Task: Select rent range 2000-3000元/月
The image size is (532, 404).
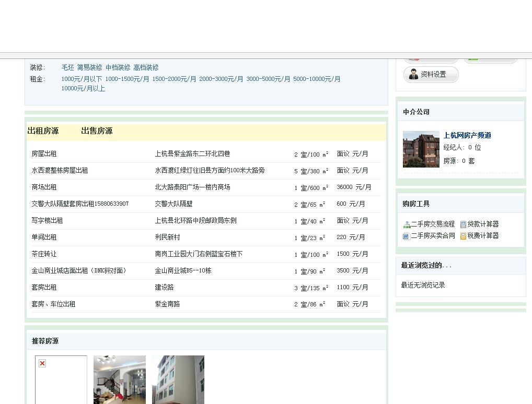Action: click(x=221, y=79)
